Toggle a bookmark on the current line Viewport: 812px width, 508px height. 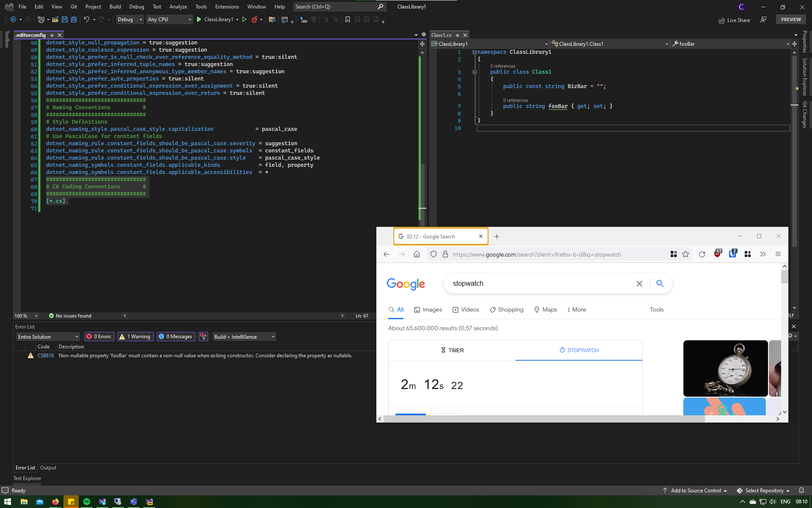348,19
